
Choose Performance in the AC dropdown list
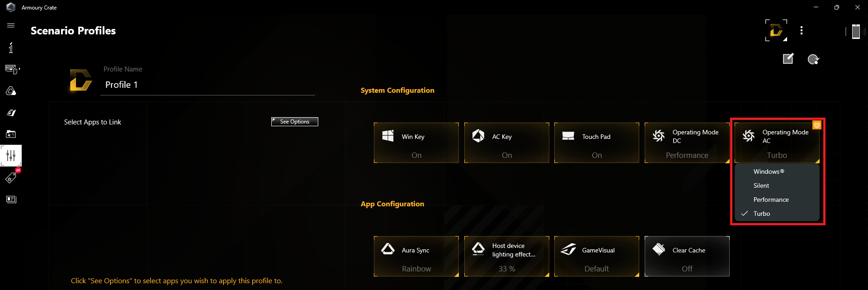click(777, 200)
